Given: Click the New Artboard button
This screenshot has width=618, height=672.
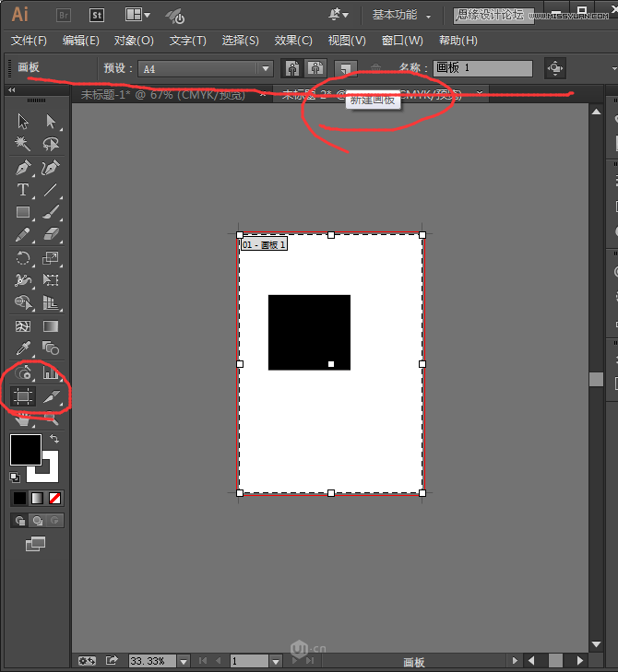Looking at the screenshot, I should [x=345, y=68].
